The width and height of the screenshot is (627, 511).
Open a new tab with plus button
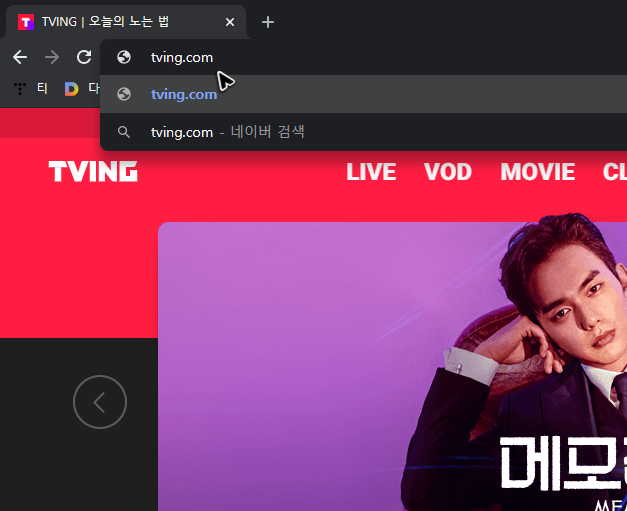pos(268,22)
